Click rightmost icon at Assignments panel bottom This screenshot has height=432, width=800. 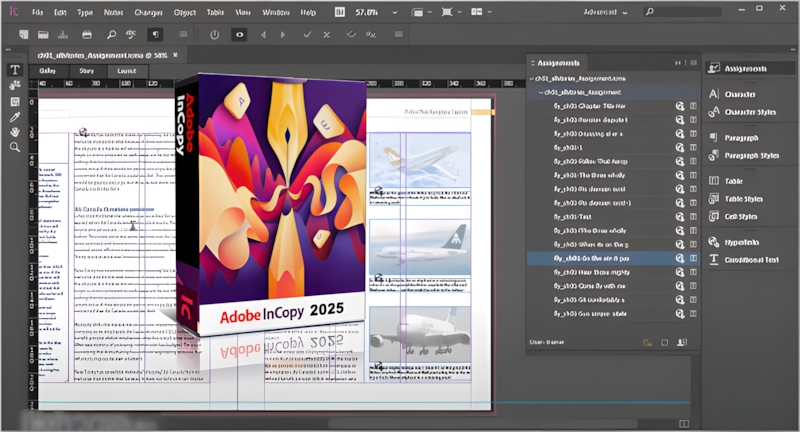[x=682, y=342]
